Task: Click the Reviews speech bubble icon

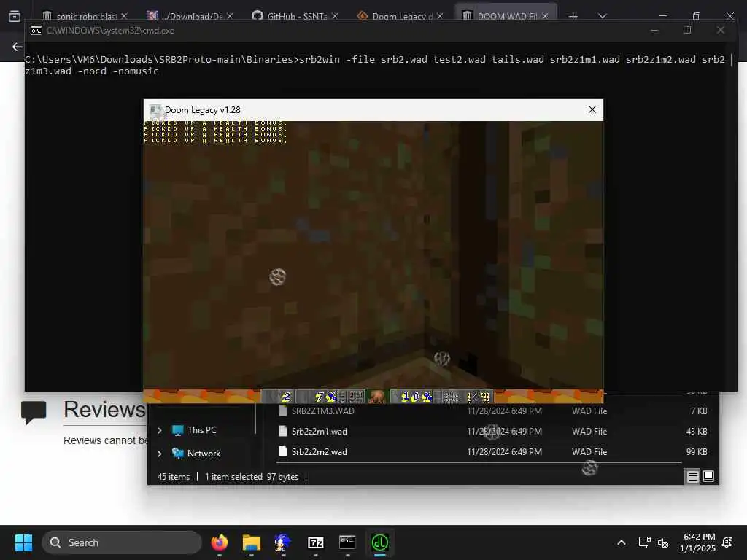Action: point(34,413)
